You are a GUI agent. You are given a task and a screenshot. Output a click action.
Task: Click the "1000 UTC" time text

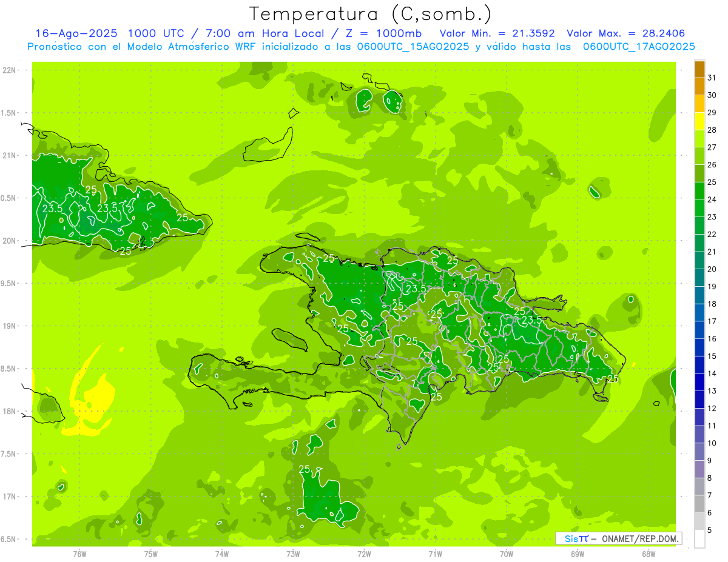tap(157, 33)
